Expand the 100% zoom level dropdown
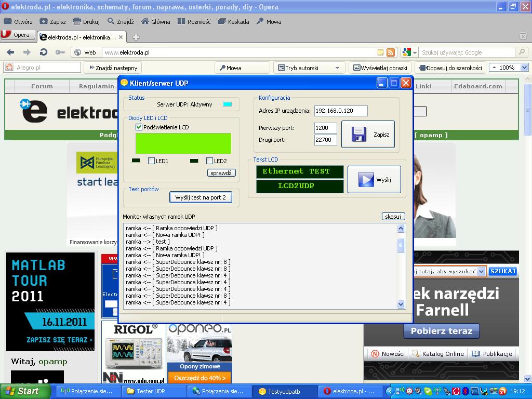 coord(524,68)
